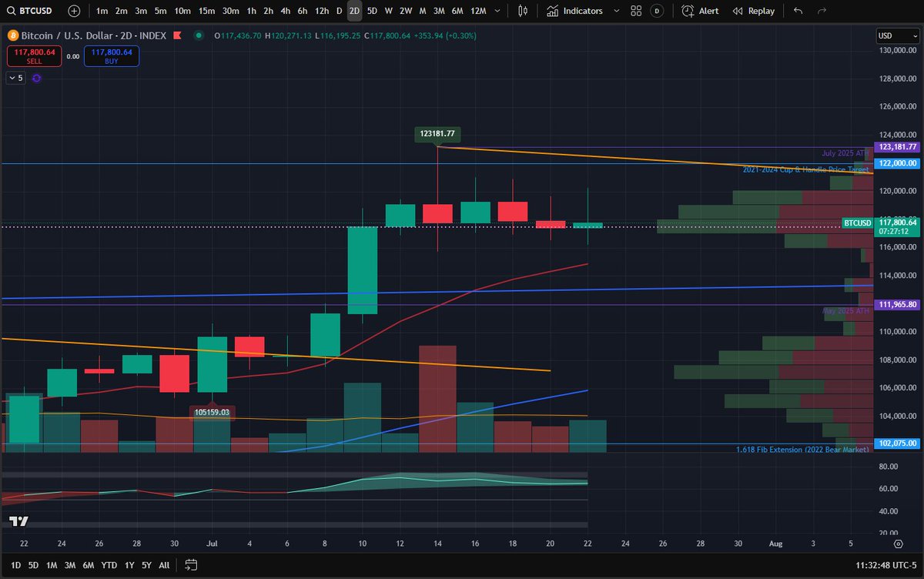Open the indicator templates grid icon
The height and width of the screenshot is (579, 924).
636,11
